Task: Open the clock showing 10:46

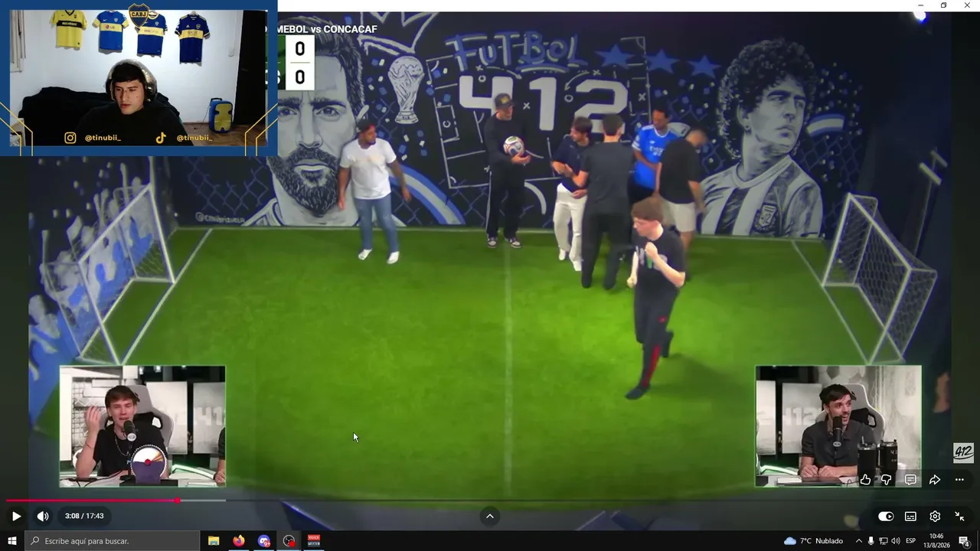Action: click(x=936, y=541)
